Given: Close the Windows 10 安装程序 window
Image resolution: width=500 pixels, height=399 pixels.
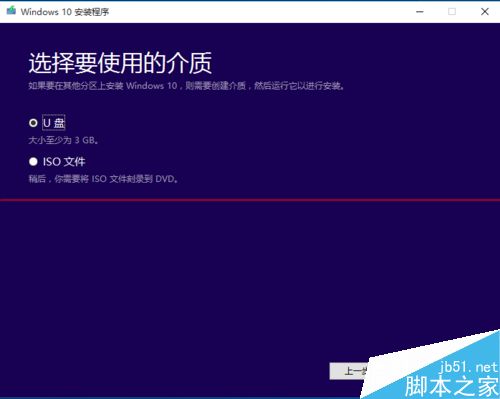Looking at the screenshot, I should pos(485,12).
